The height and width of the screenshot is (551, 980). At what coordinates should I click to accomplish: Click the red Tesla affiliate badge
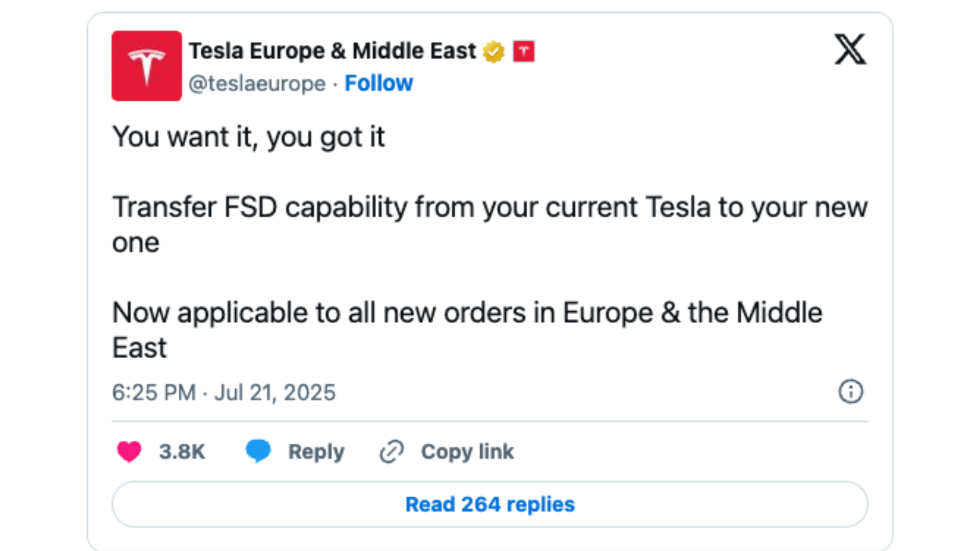(525, 50)
